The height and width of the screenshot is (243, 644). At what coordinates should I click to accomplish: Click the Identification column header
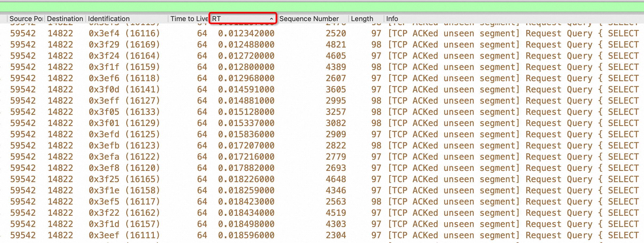tap(127, 19)
